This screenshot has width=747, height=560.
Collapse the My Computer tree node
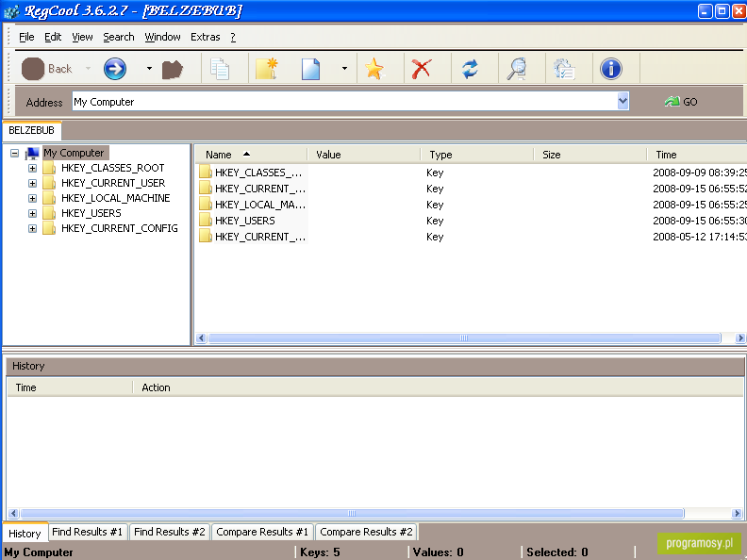coord(15,154)
